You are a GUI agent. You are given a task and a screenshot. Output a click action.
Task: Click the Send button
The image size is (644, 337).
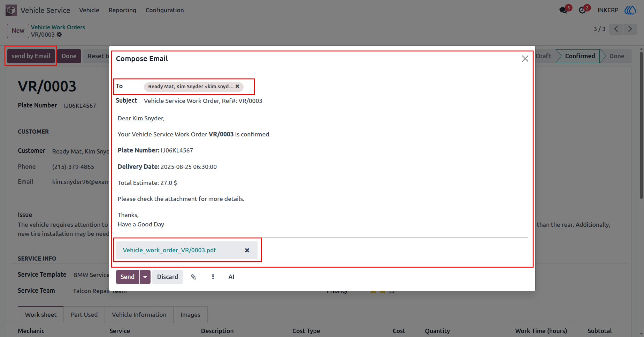click(128, 277)
